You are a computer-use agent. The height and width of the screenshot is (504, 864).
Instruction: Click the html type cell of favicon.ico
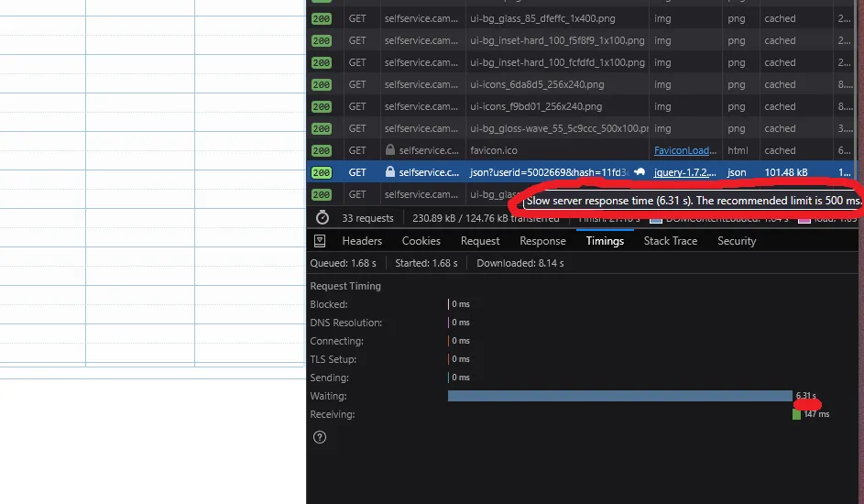click(738, 150)
